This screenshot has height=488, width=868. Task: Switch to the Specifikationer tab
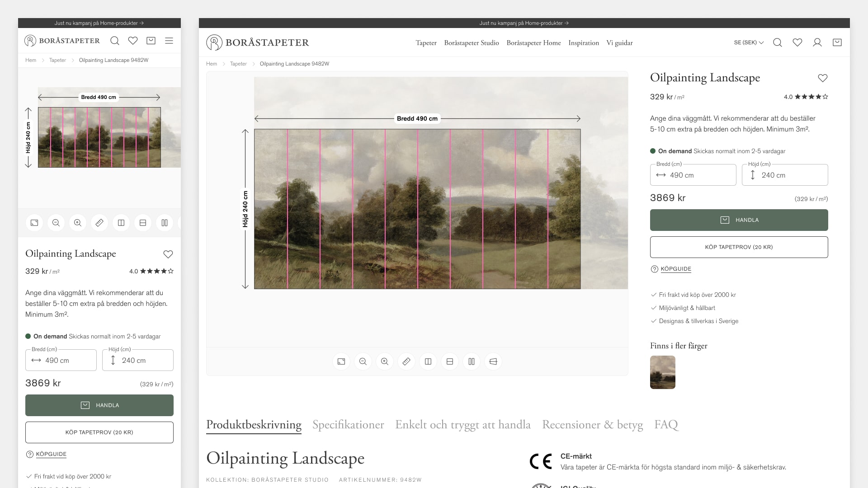(348, 425)
